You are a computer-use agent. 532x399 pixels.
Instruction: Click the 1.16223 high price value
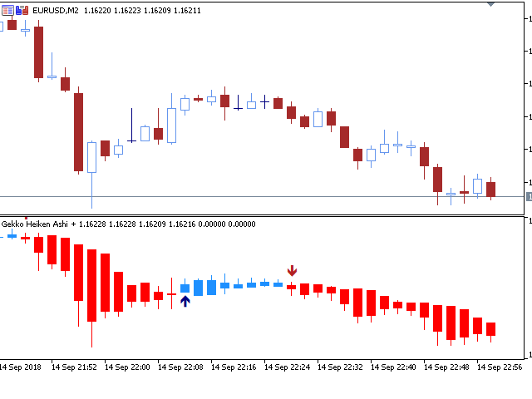coord(127,11)
